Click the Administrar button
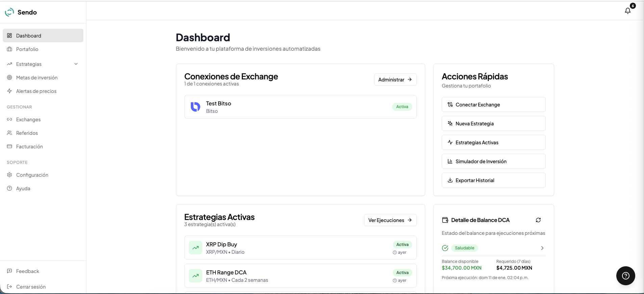The width and height of the screenshot is (644, 294). pos(395,79)
